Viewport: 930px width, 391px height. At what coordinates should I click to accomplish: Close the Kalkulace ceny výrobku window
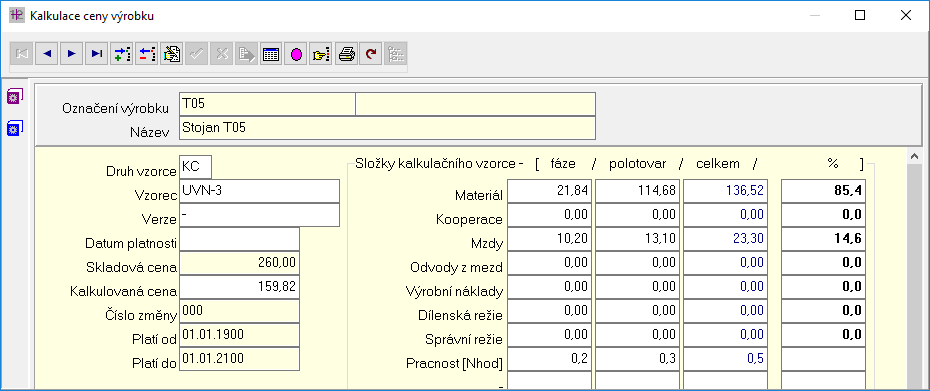[905, 15]
